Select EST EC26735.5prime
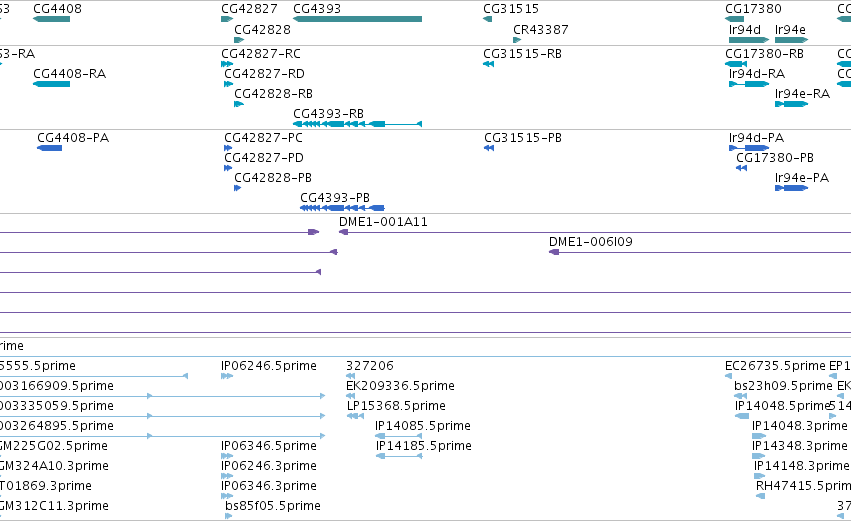This screenshot has width=851, height=521. [x=775, y=366]
